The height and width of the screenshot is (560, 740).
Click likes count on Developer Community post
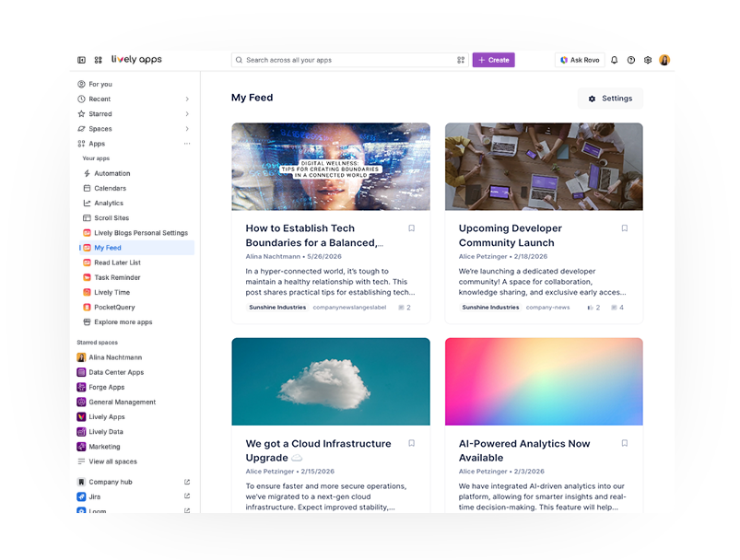[593, 308]
